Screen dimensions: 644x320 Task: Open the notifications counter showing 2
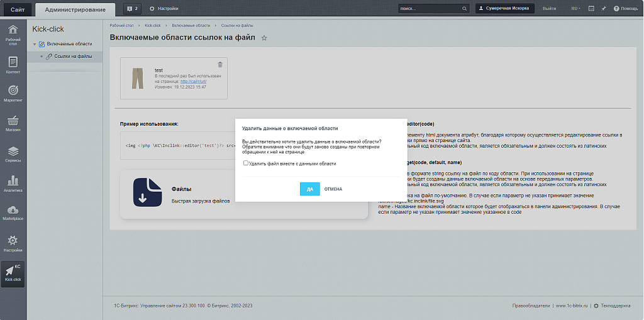tap(132, 9)
